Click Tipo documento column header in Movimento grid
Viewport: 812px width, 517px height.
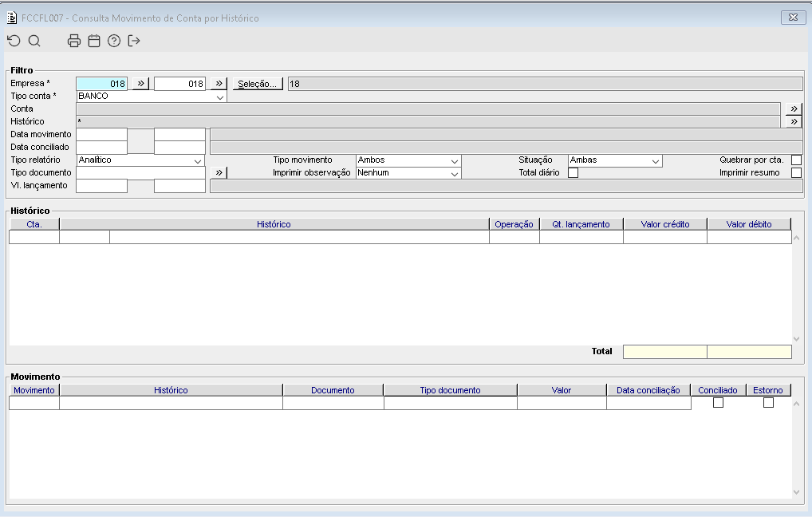tap(451, 390)
